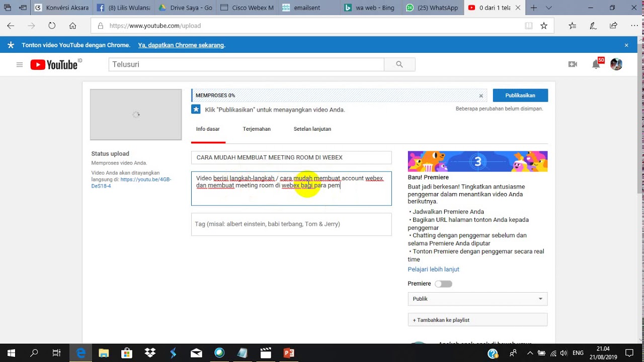Viewport: 644px width, 362px height.
Task: Open browser settings and more menu
Action: pos(634,26)
